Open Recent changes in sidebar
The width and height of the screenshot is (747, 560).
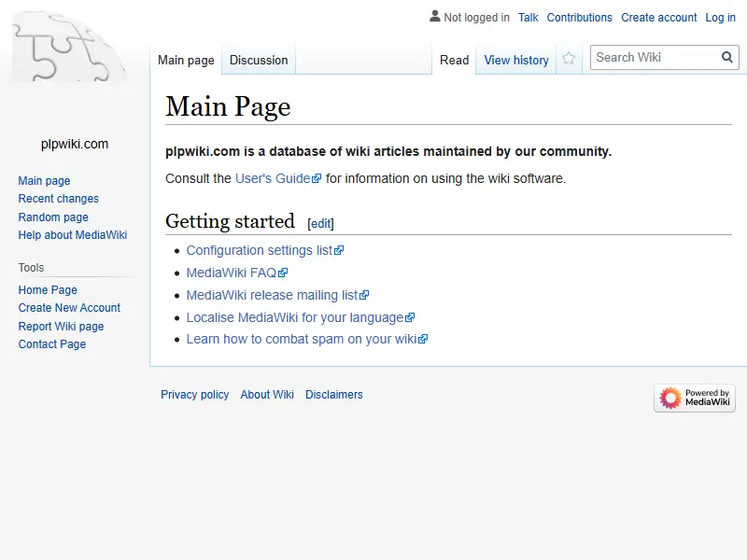point(59,199)
